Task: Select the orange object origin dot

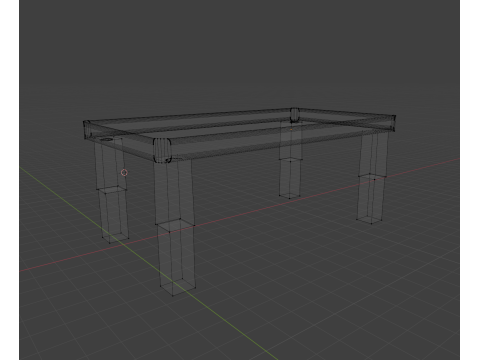Action: (x=291, y=129)
